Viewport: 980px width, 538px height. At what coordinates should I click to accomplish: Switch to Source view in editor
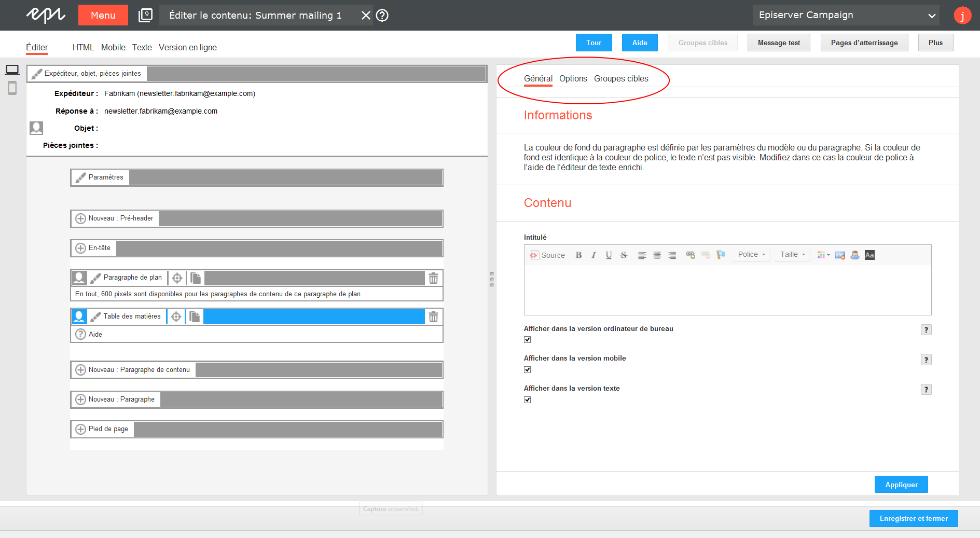[x=547, y=255]
